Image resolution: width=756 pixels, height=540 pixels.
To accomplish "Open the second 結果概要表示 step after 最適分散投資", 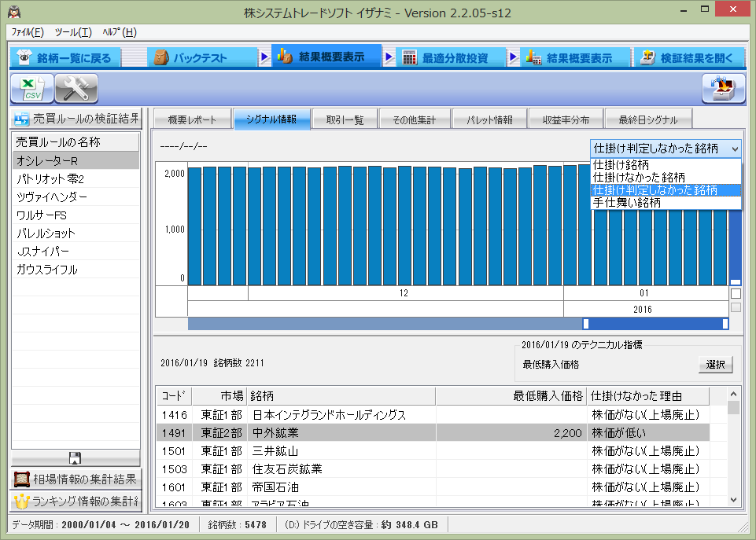I will click(x=575, y=58).
